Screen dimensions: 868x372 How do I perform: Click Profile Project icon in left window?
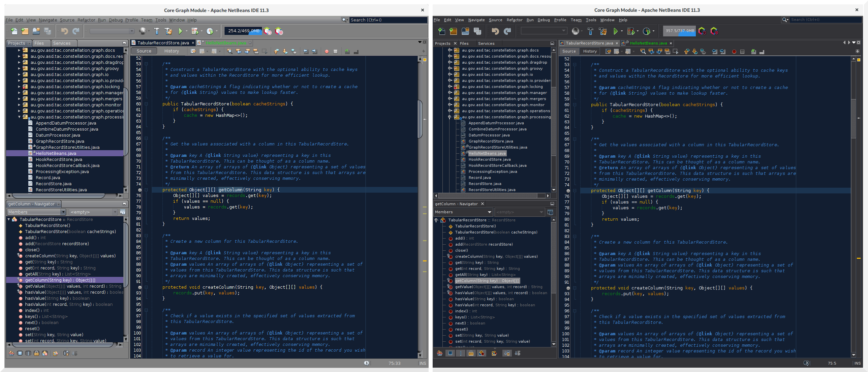pos(210,31)
